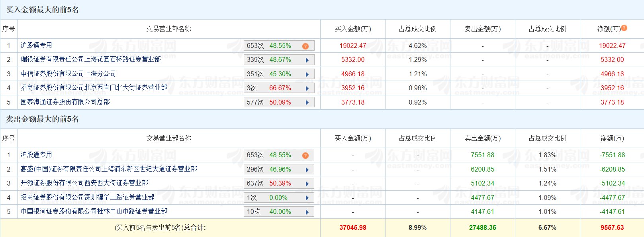Expand the 国泰海通证券 577次 details arrow
Screen dimensions: 644x237
[307, 103]
